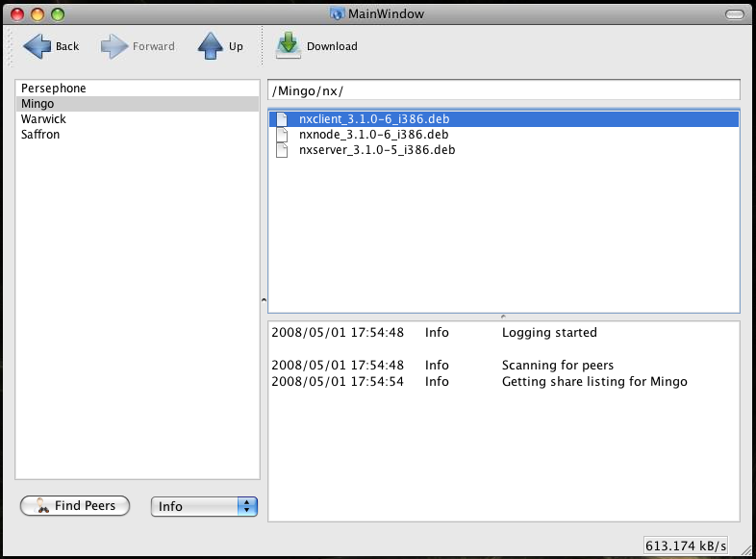Viewport: 756px width, 559px height.
Task: Click the Download toolbar icon
Action: tap(289, 46)
